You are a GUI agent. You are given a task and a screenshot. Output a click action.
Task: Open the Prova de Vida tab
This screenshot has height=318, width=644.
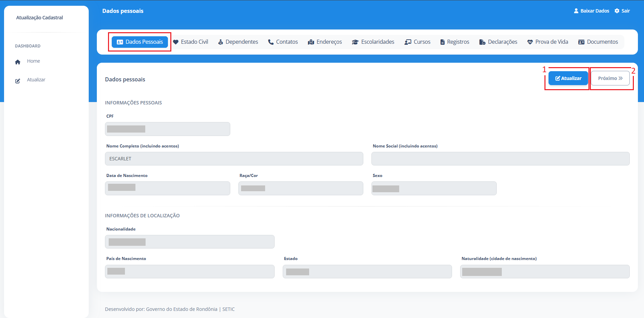[x=548, y=42]
